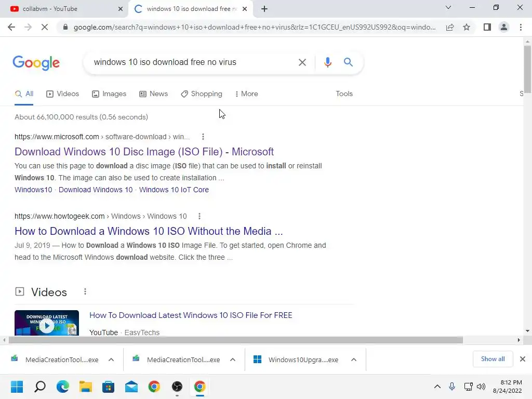This screenshot has height=399, width=532.
Task: Launch Microsoft Edge from taskbar
Action: (63, 387)
